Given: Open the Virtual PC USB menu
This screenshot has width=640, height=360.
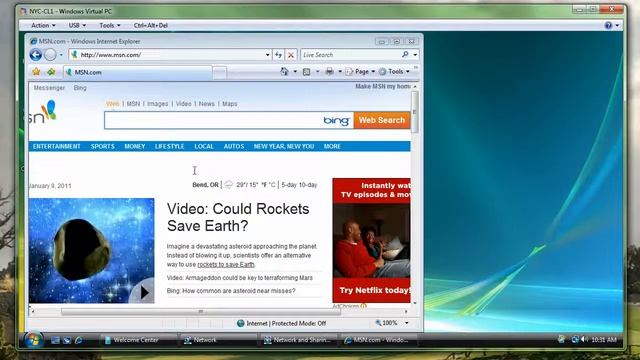Looking at the screenshot, I should click(x=77, y=25).
